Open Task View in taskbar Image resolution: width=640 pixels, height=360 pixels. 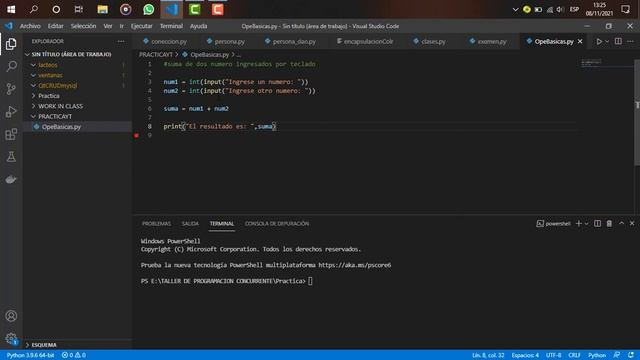[79, 9]
